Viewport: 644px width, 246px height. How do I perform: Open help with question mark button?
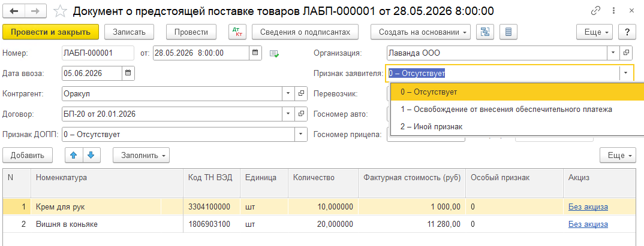(x=627, y=32)
